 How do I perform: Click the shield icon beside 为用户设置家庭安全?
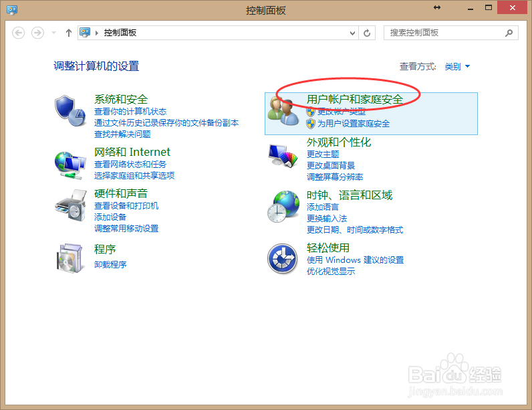(x=311, y=124)
